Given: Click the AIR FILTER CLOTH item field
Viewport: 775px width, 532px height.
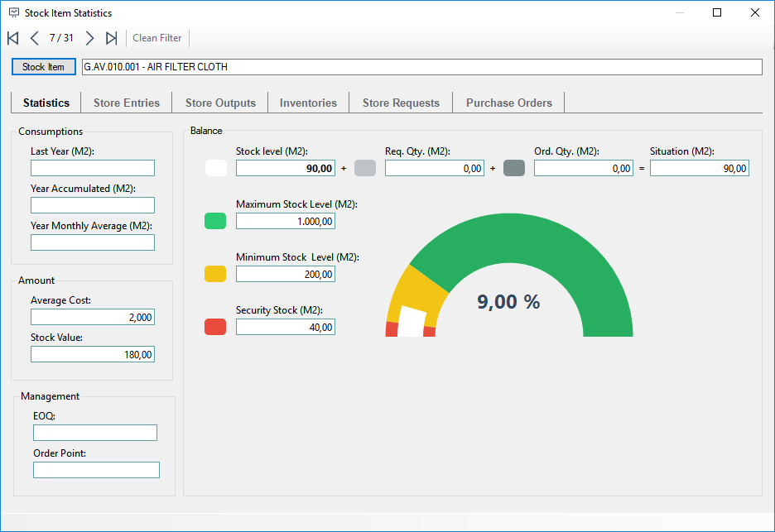Looking at the screenshot, I should click(x=422, y=67).
